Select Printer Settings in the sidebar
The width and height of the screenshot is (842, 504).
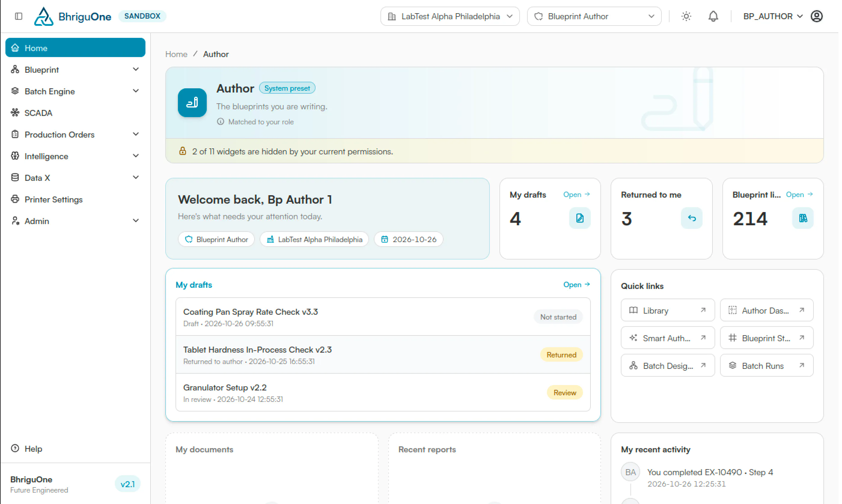(x=75, y=199)
